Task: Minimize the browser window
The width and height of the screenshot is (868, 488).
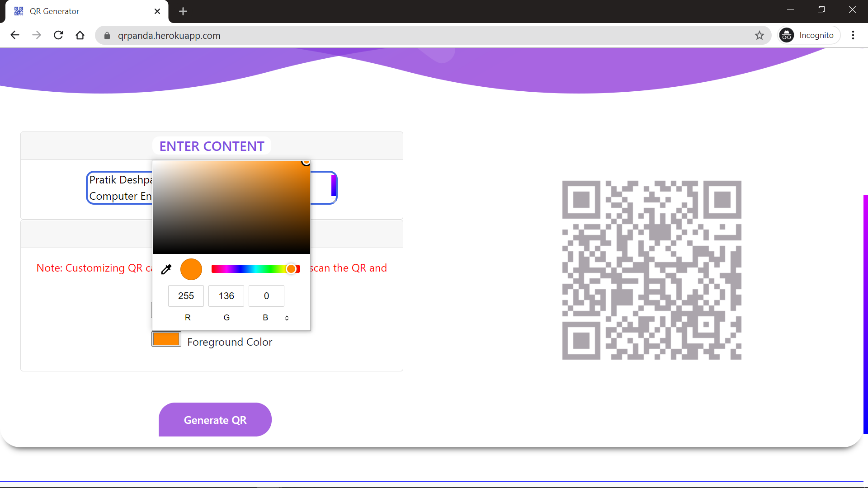Action: 790,9
